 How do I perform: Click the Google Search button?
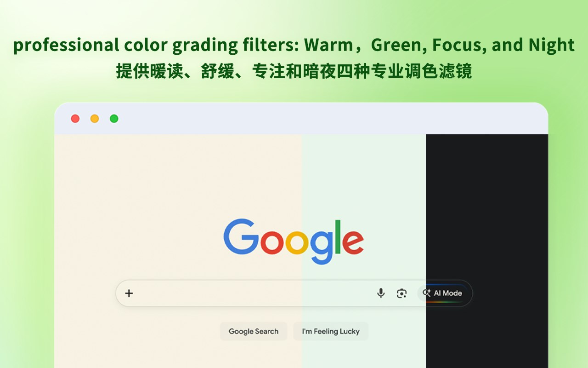[x=254, y=331]
